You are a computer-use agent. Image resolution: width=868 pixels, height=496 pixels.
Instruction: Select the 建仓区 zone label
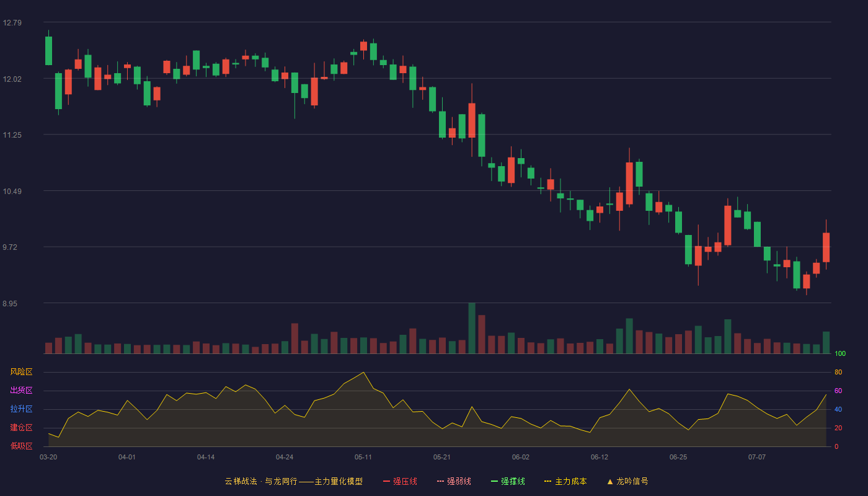point(21,428)
